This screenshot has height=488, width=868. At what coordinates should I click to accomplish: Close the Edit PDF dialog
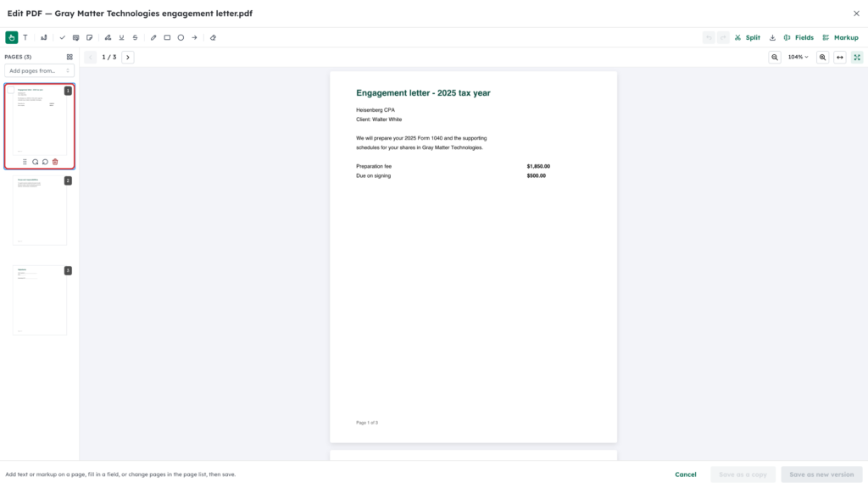[856, 14]
